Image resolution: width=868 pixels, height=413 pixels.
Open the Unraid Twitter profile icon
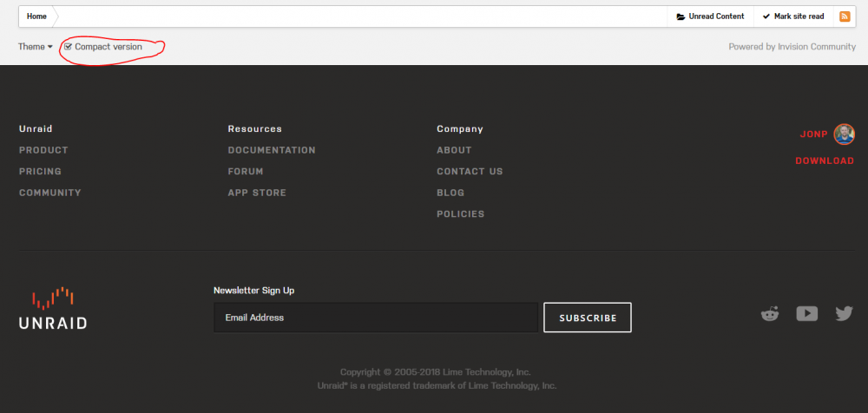pyautogui.click(x=845, y=314)
